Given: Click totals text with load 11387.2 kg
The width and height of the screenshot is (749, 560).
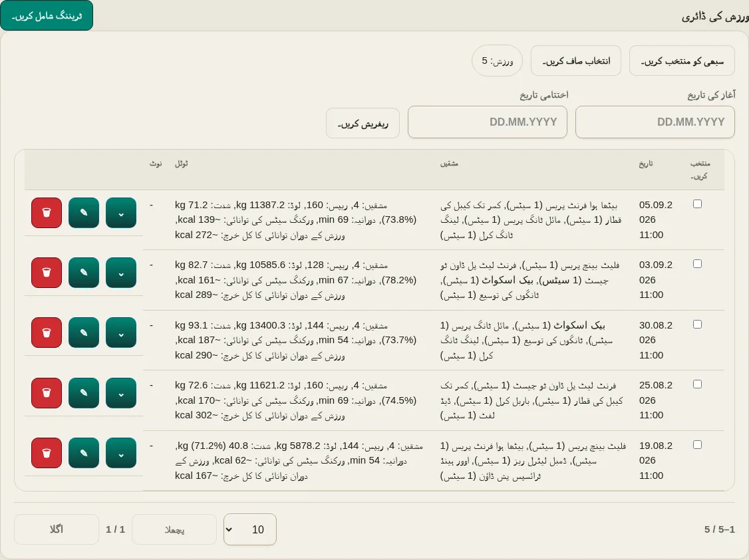Looking at the screenshot, I should point(296,219).
